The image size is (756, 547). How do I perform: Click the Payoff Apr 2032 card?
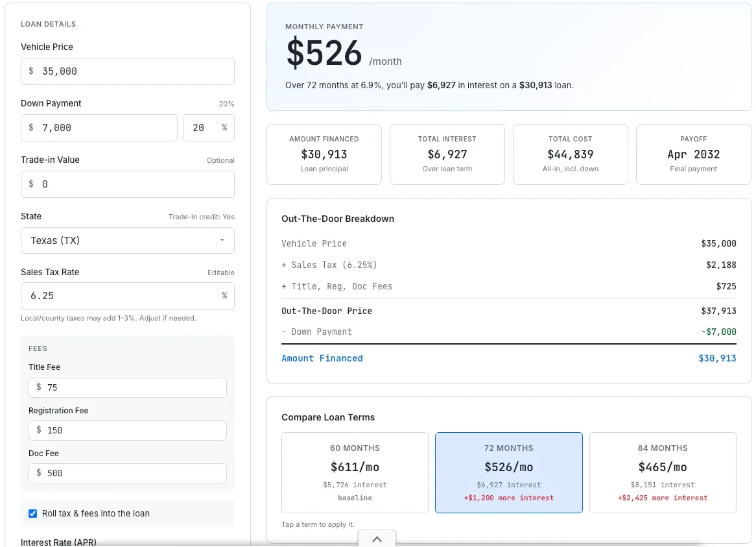(693, 154)
